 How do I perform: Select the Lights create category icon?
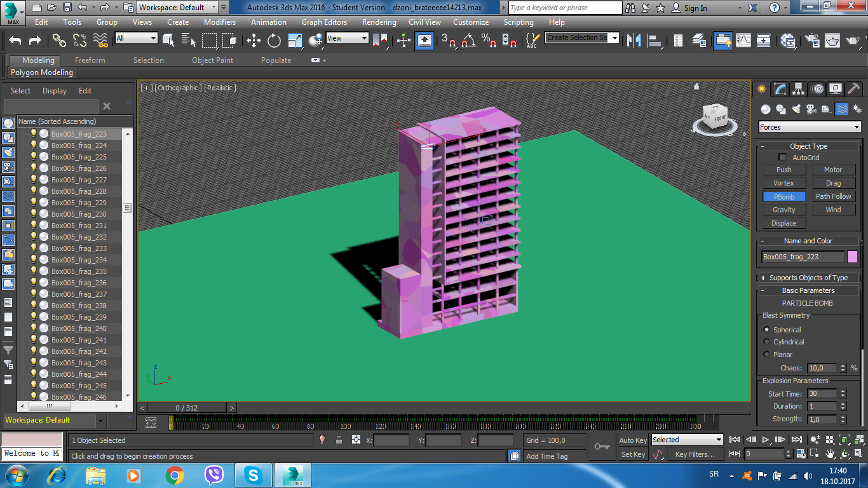[x=796, y=109]
